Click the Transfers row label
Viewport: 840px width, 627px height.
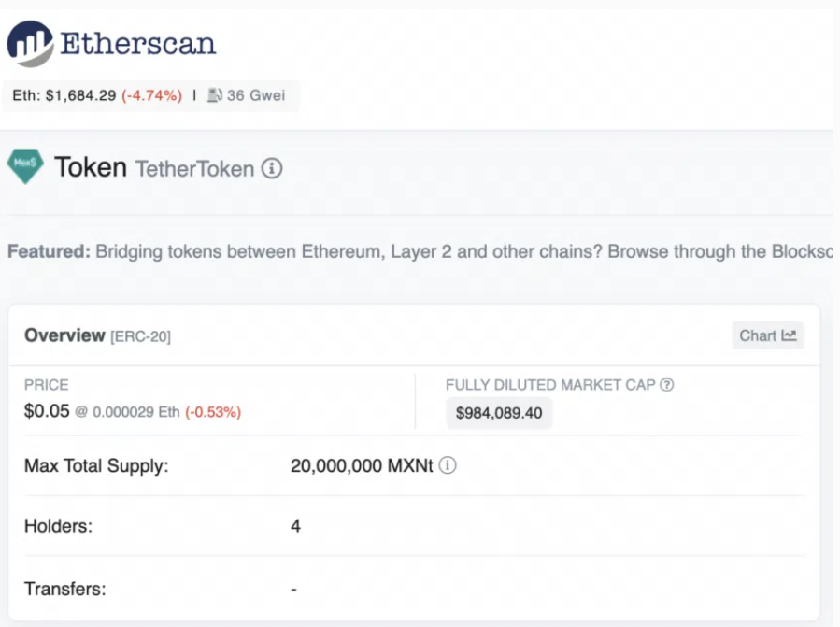(x=64, y=589)
